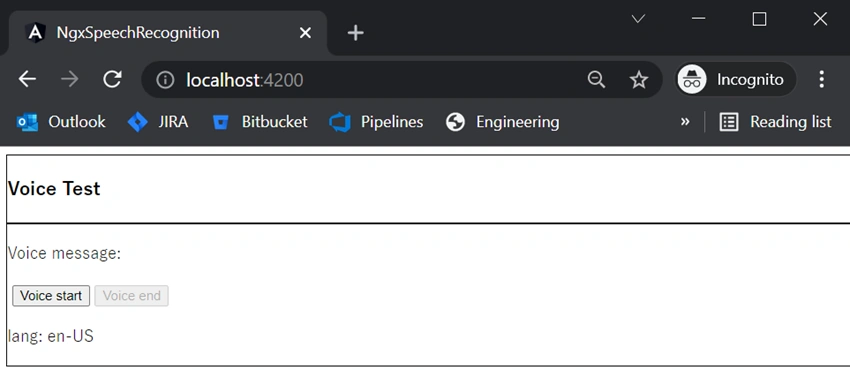This screenshot has height=370, width=850.
Task: Click the zoom magnifier icon in address bar
Action: [x=596, y=80]
